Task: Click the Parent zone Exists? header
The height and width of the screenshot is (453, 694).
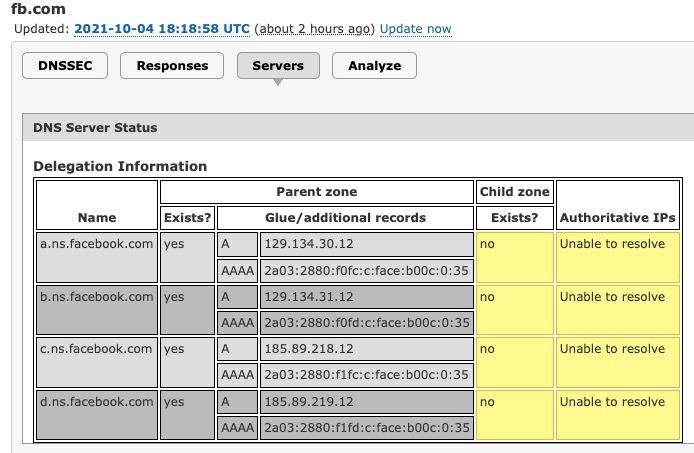Action: pyautogui.click(x=187, y=217)
